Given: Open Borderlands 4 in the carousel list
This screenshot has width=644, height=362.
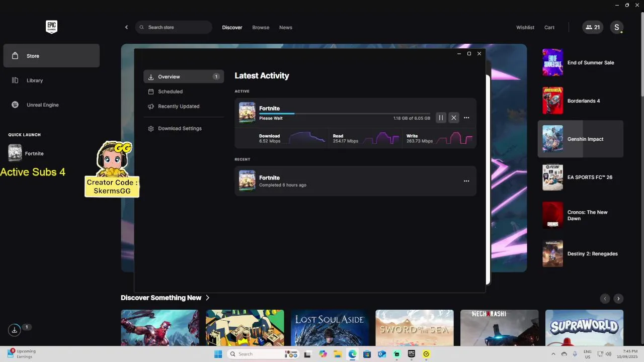Looking at the screenshot, I should (x=581, y=101).
